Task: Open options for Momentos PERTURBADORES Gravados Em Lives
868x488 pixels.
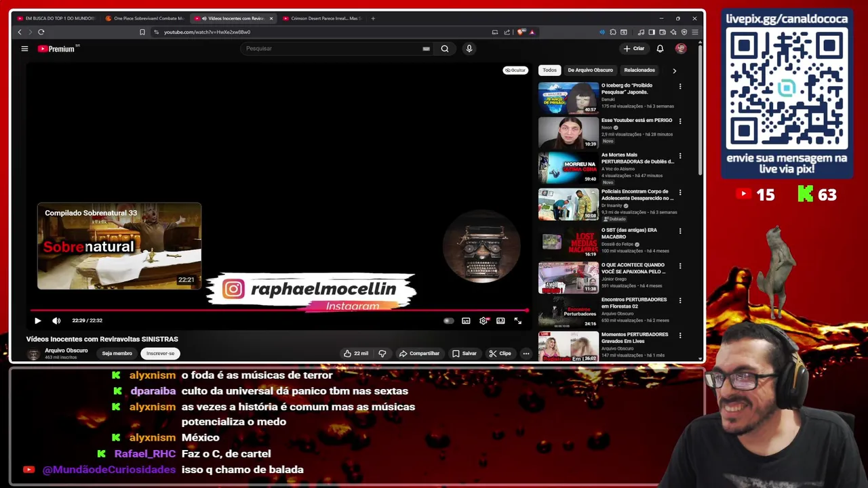Action: point(680,335)
